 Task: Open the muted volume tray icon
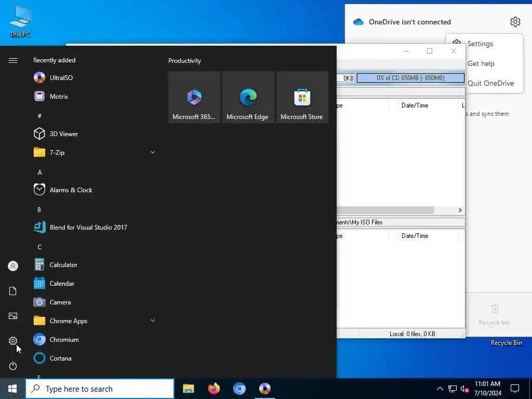point(464,389)
